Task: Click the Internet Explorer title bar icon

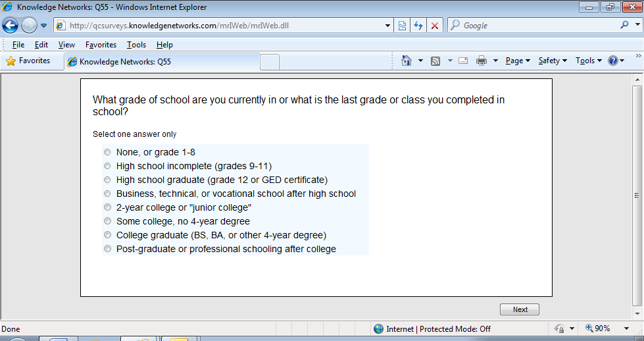Action: (7, 7)
